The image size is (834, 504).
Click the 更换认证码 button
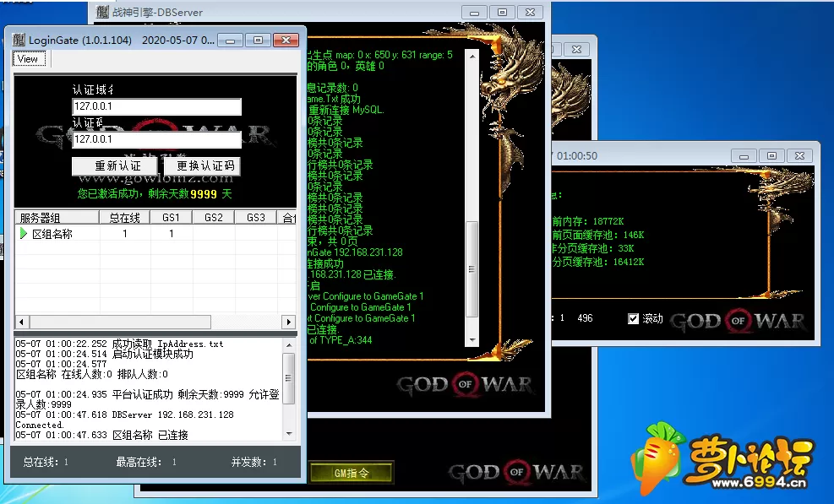[x=202, y=165]
